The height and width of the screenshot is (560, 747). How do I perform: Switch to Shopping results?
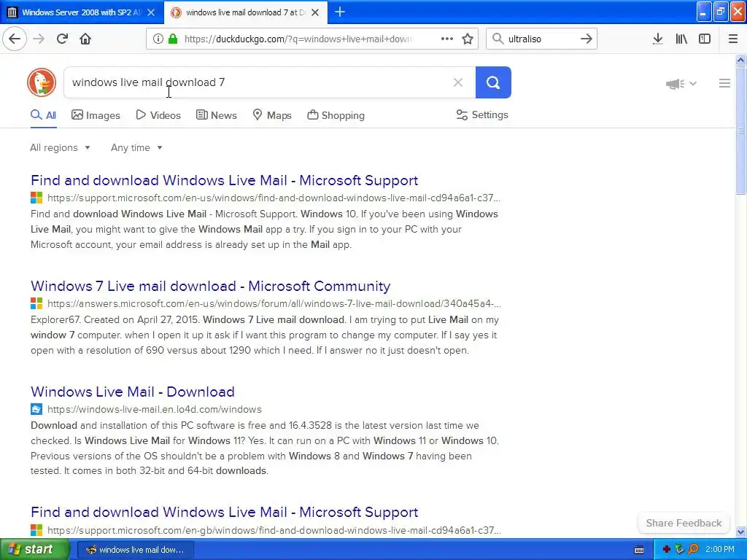coord(336,115)
